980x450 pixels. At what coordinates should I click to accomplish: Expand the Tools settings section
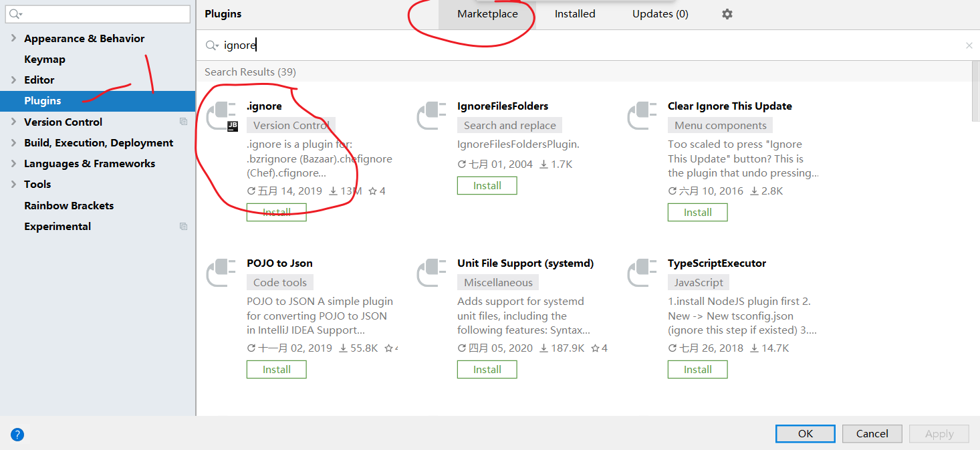pos(13,184)
